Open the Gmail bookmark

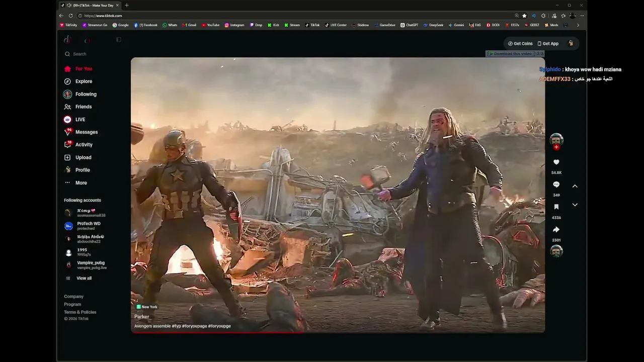pyautogui.click(x=189, y=25)
